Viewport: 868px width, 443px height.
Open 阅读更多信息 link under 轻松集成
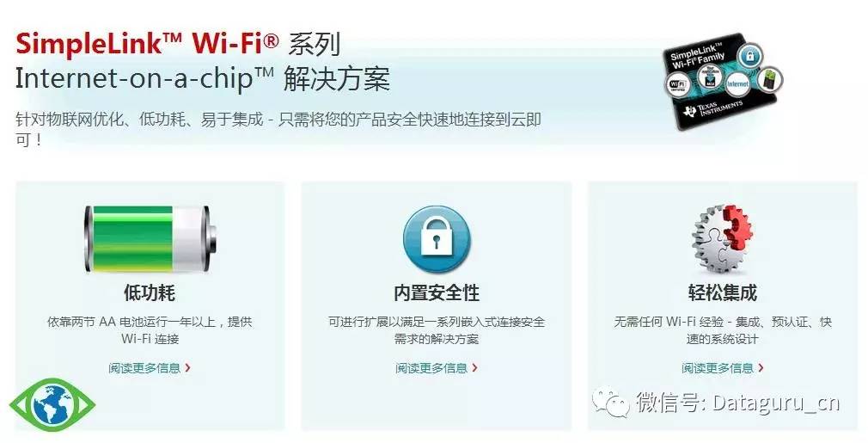pyautogui.click(x=718, y=367)
